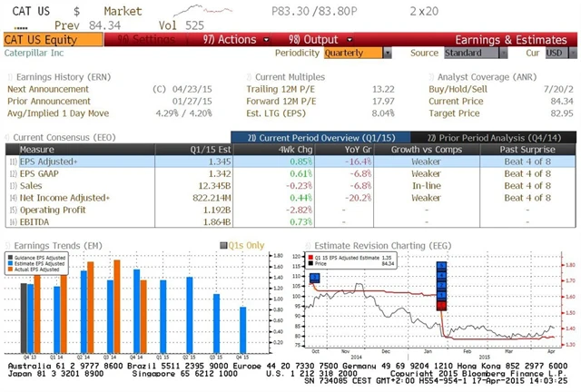
Task: Click the Estimate Revision Charting (EEG) icon
Action: [x=308, y=244]
